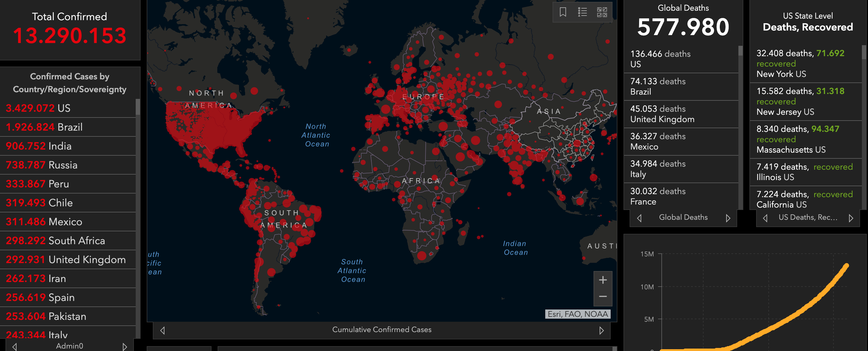Zoom out with the map minus button
Viewport: 868px width, 351px height.
(603, 296)
